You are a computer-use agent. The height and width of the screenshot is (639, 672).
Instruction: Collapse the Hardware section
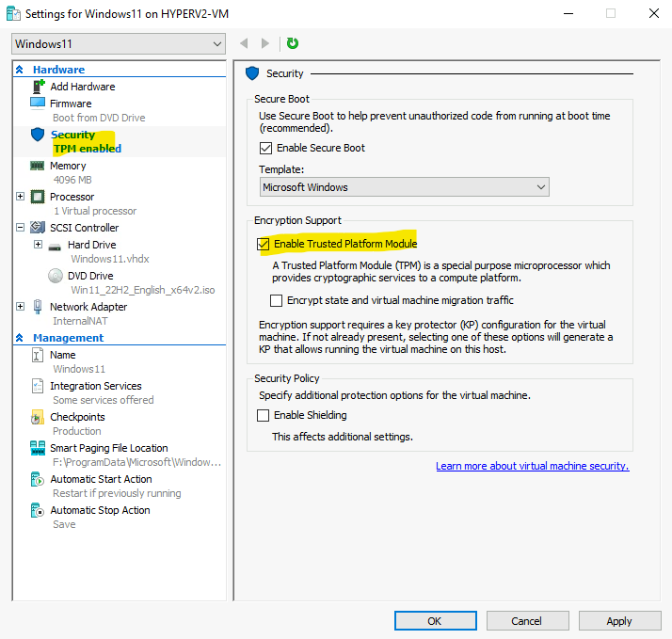(x=19, y=70)
